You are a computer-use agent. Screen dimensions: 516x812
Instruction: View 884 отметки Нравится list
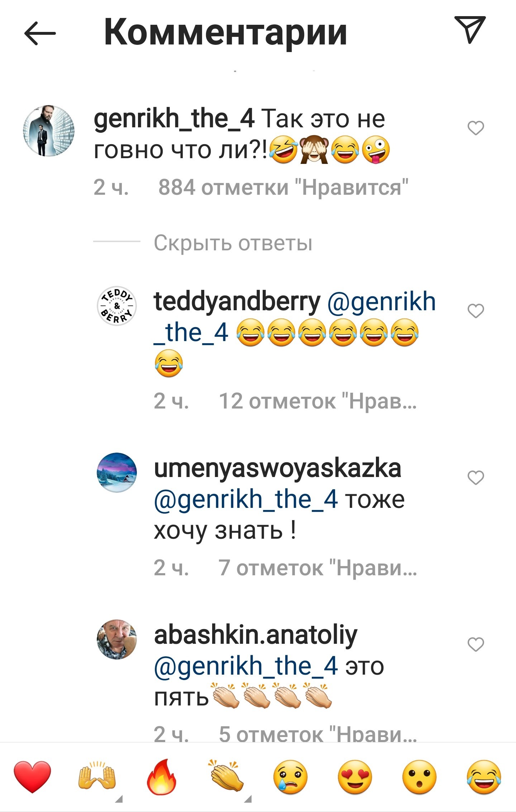[x=283, y=187]
